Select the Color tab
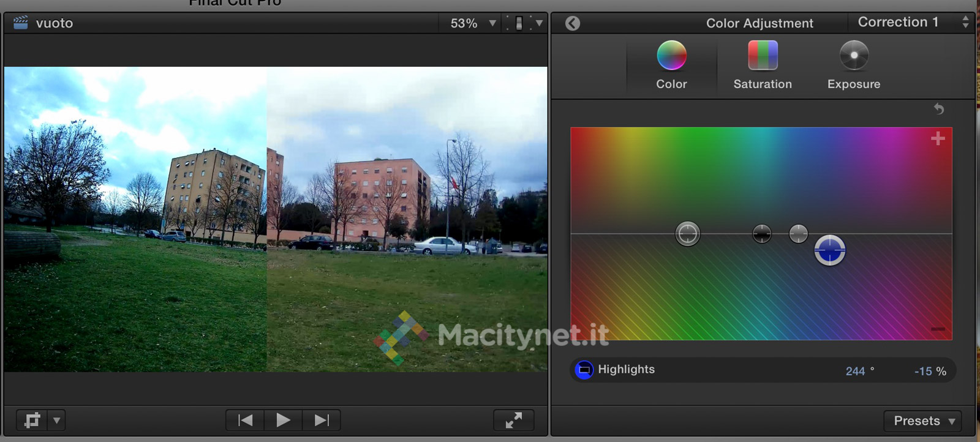 [x=671, y=65]
